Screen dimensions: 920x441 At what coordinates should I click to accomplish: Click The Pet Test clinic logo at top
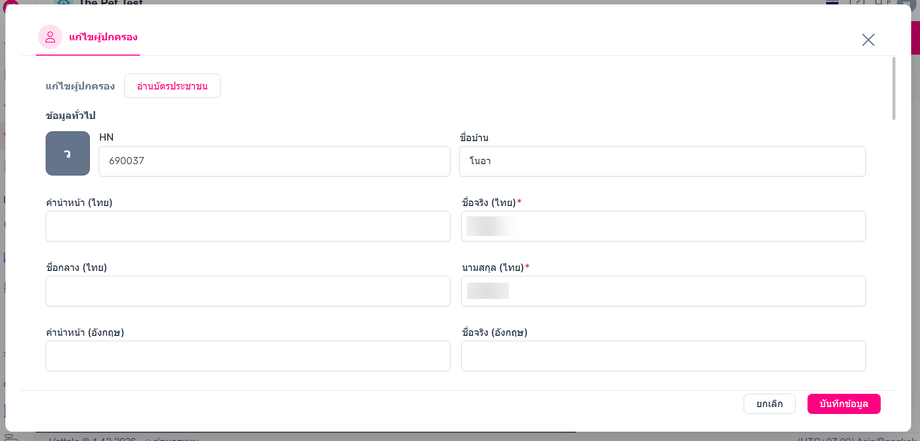pos(62,2)
